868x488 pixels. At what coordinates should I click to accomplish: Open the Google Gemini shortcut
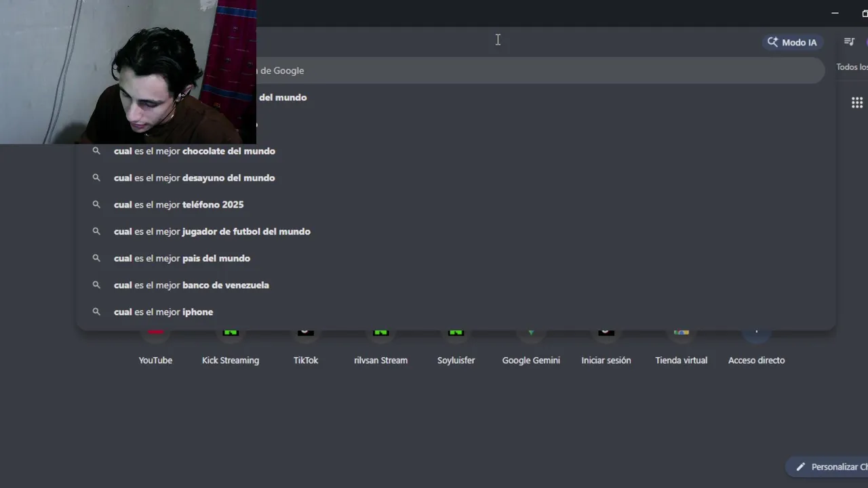click(x=531, y=349)
